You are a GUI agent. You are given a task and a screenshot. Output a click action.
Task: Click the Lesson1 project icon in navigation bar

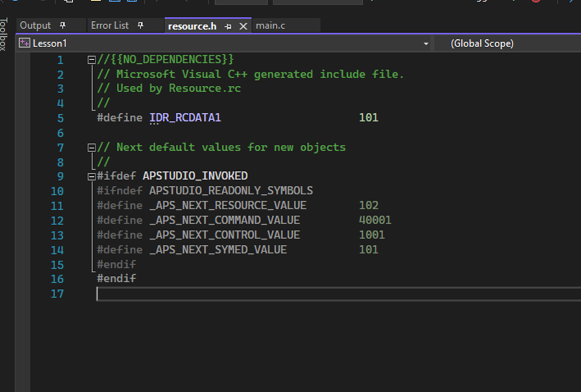click(x=24, y=43)
